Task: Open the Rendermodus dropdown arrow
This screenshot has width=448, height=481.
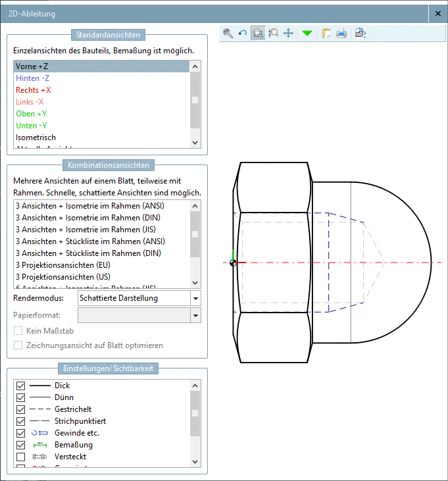Action: tap(195, 298)
